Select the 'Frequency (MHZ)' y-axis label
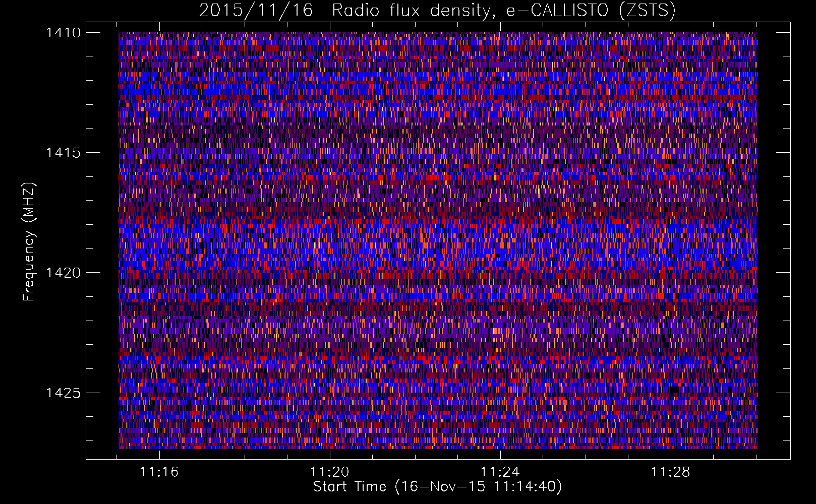The image size is (816, 504). click(x=29, y=242)
